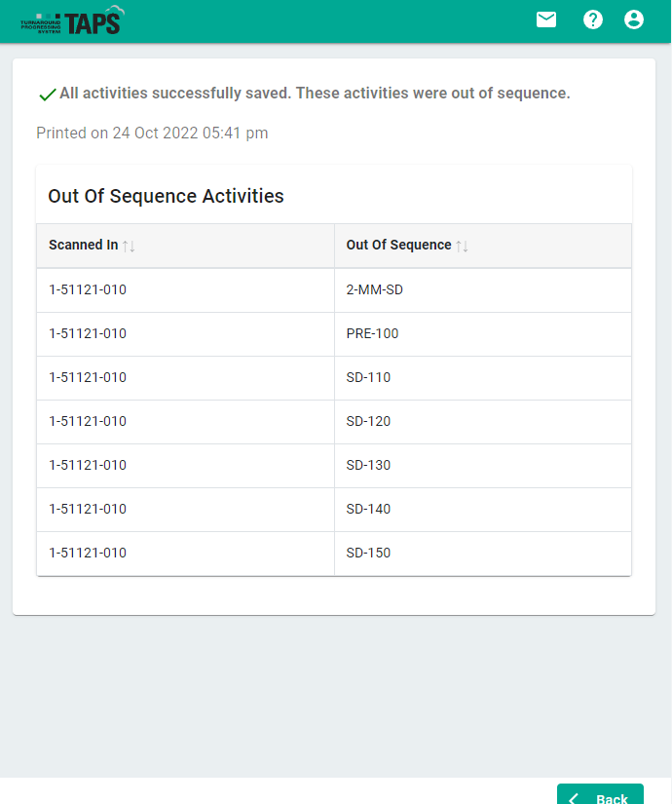This screenshot has width=672, height=804.
Task: Sort by Scanned In column arrows
Action: tap(129, 247)
